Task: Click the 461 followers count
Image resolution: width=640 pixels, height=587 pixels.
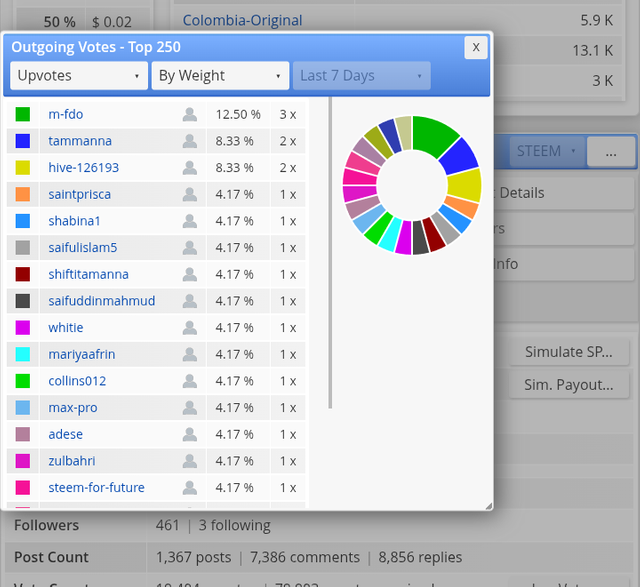Action: click(x=167, y=525)
